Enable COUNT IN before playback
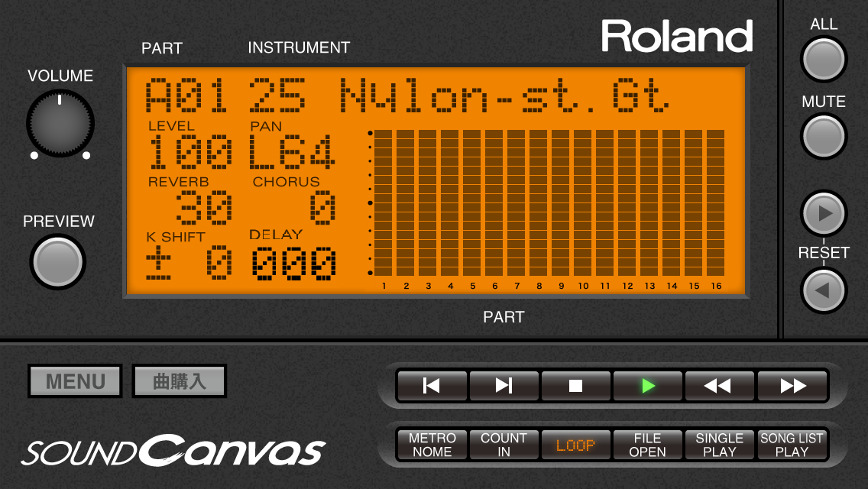Screen dimensions: 868x489 click(x=504, y=445)
